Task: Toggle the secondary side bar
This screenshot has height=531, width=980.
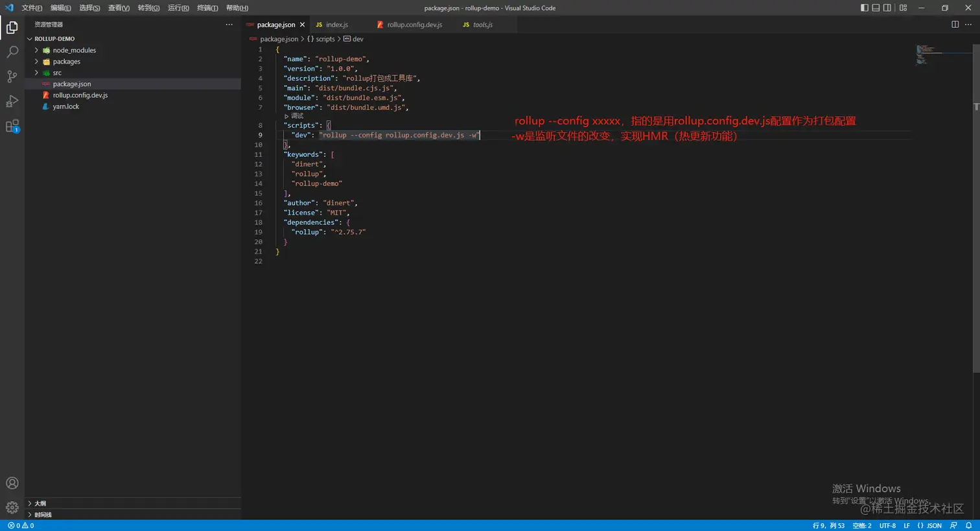Action: pyautogui.click(x=887, y=8)
